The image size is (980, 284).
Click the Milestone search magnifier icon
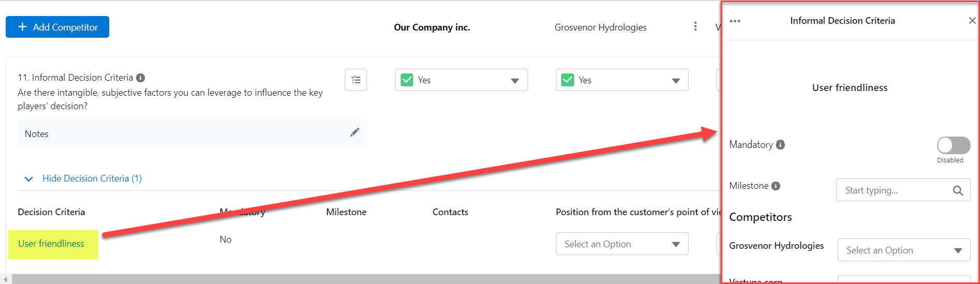[958, 190]
